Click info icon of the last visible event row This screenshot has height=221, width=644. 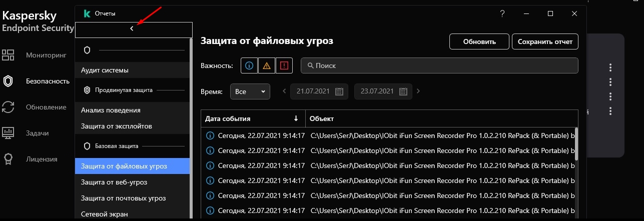click(210, 210)
